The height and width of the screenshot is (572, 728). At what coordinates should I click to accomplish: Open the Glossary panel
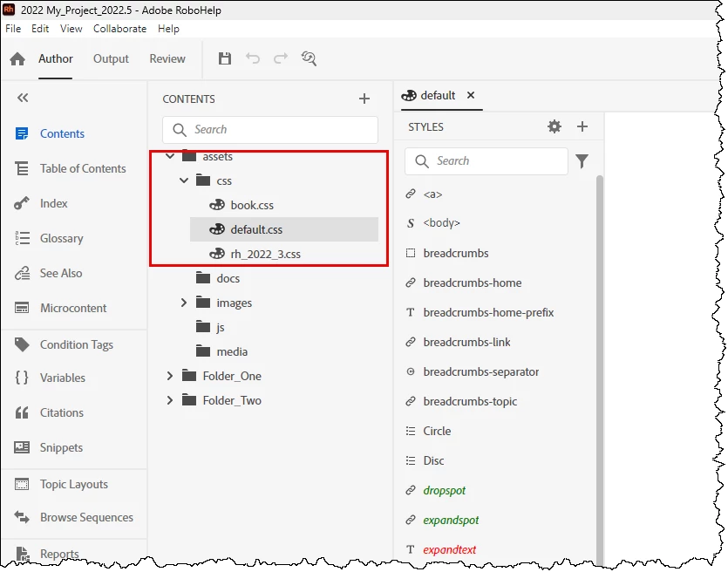coord(49,238)
